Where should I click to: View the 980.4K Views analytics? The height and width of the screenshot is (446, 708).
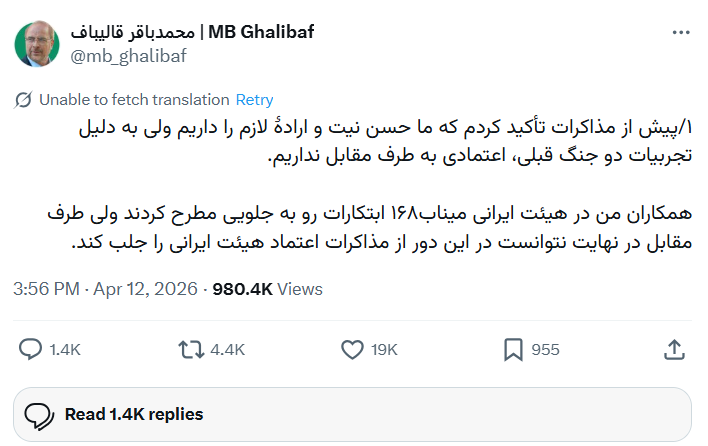[267, 289]
